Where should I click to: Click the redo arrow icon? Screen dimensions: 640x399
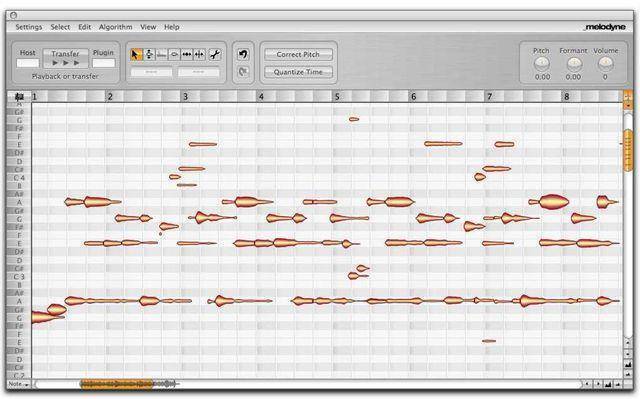243,72
